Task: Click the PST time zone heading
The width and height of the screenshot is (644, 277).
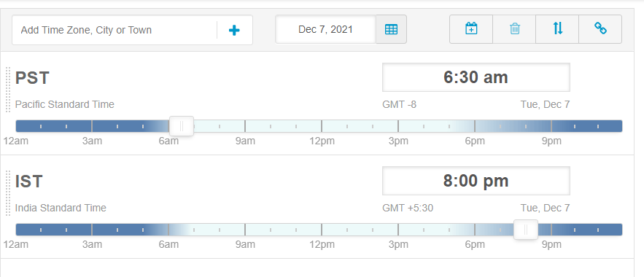Action: [x=32, y=77]
